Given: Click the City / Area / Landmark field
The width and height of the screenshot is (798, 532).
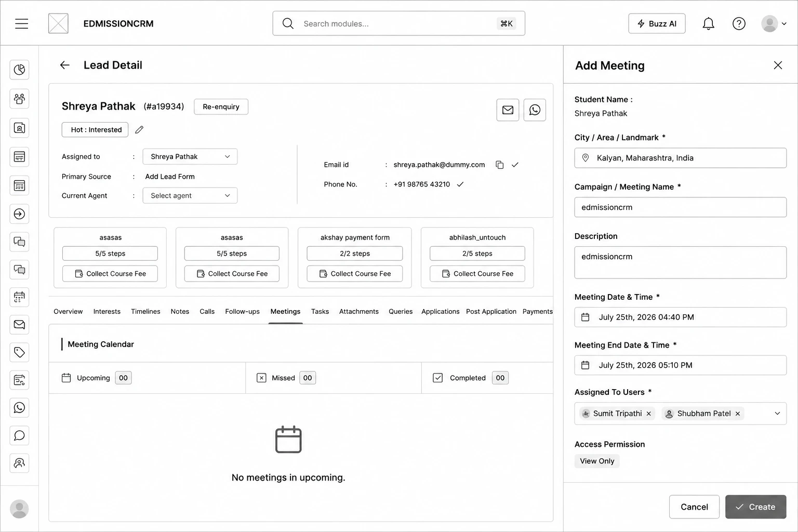Looking at the screenshot, I should point(681,158).
